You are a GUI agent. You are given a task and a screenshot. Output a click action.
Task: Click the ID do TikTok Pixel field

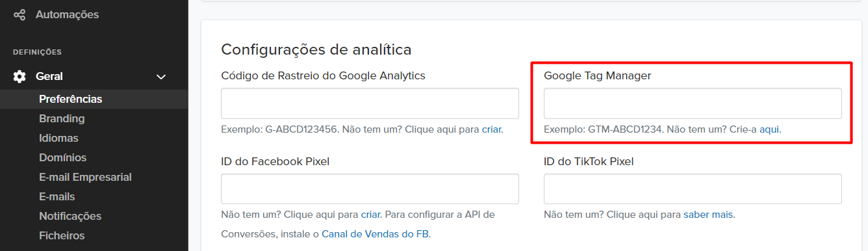pyautogui.click(x=693, y=189)
